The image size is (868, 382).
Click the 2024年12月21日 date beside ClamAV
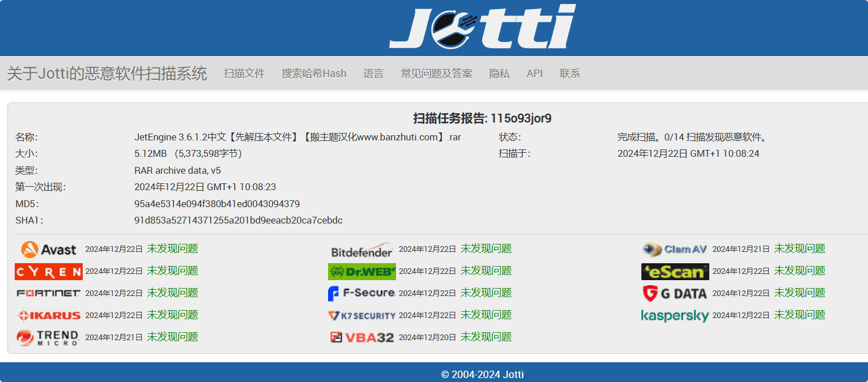[741, 249]
